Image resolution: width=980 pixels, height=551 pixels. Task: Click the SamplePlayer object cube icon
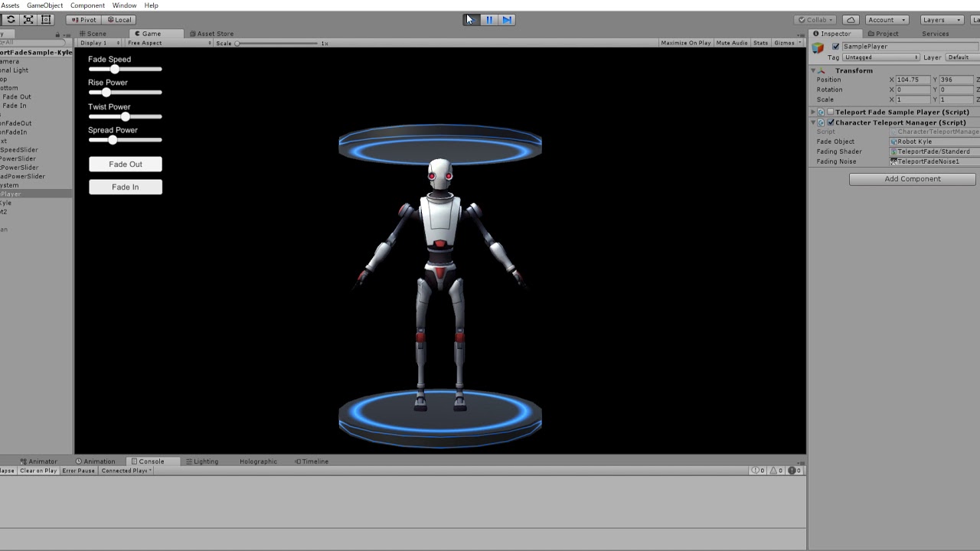point(818,48)
